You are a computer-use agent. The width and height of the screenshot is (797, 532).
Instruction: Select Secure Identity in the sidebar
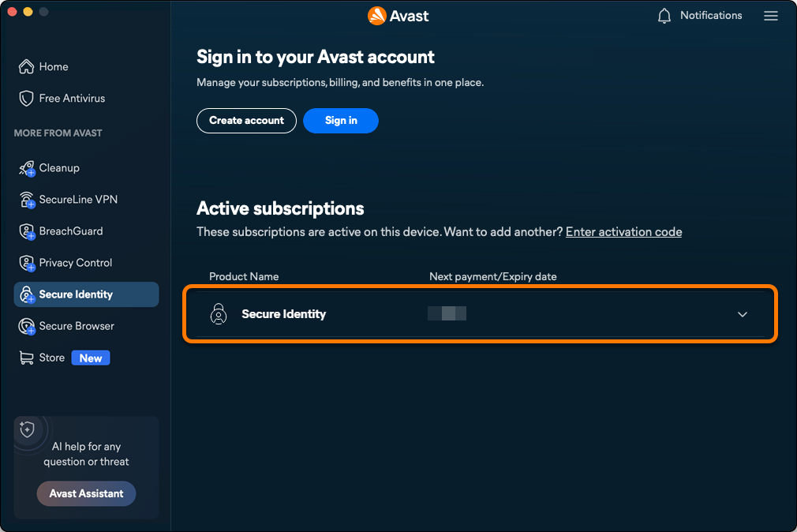coord(87,294)
